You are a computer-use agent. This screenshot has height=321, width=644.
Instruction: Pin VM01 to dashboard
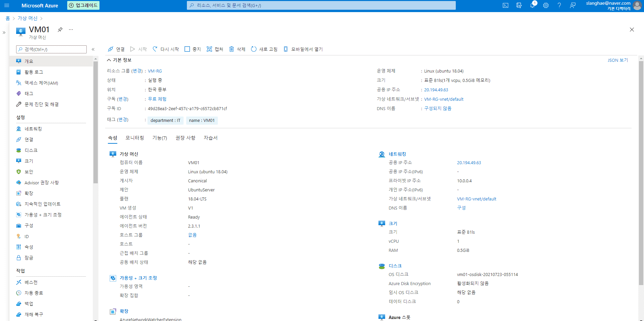tap(60, 30)
